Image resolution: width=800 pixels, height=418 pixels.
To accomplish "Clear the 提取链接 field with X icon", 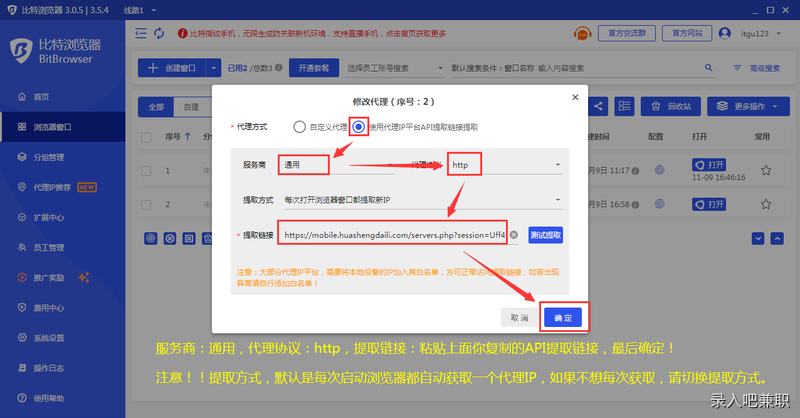I will (x=514, y=235).
